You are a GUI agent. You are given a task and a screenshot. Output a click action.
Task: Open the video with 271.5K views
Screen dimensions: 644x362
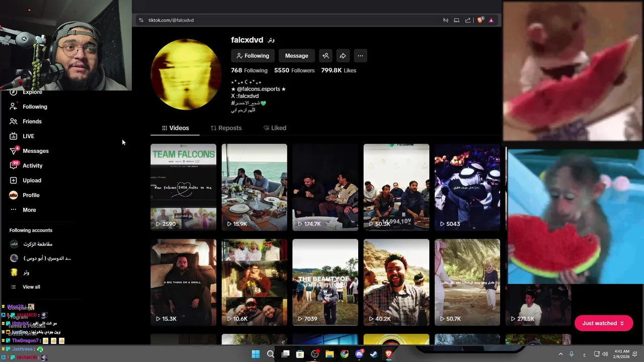[538, 304]
